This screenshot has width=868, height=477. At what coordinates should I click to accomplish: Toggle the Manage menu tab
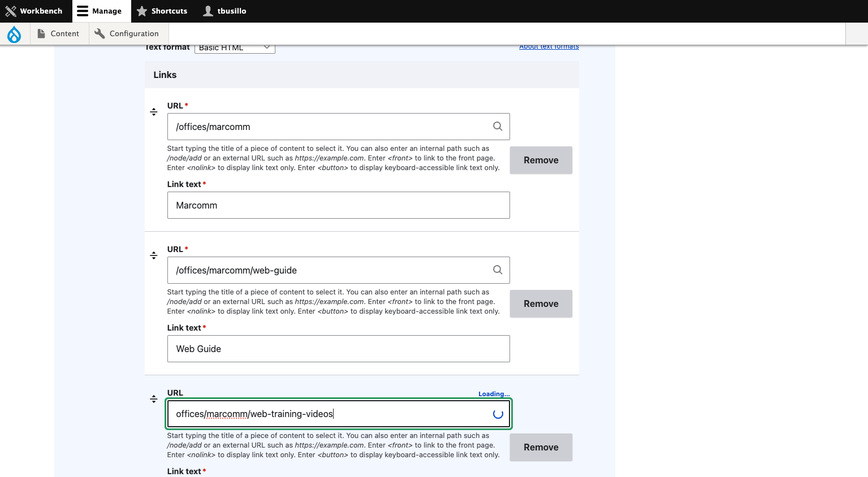tap(101, 11)
